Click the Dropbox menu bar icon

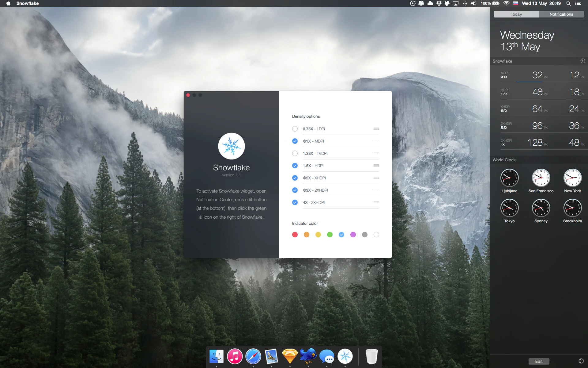coord(439,3)
